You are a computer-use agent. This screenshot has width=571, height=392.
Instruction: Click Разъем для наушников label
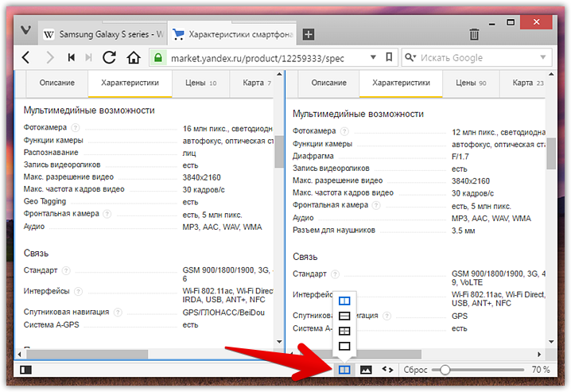coord(334,231)
